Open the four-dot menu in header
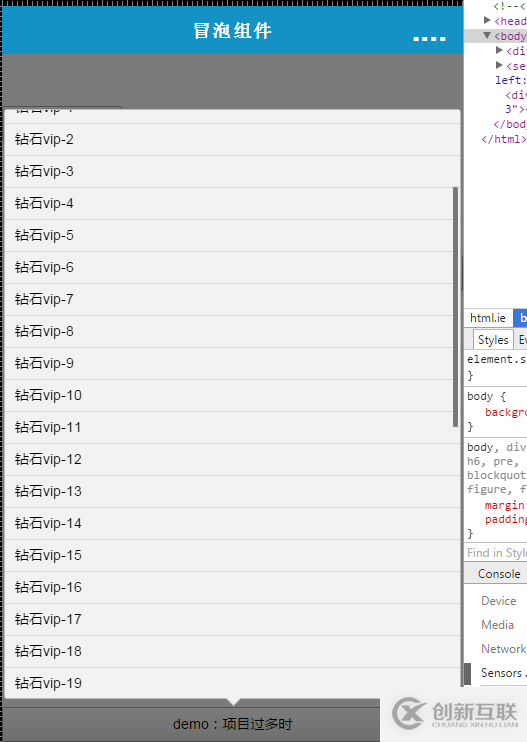Screen dimensions: 527x742 click(429, 38)
